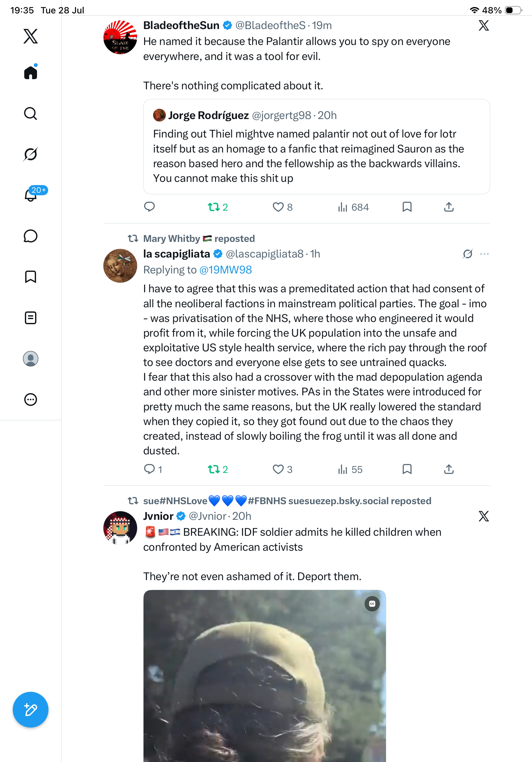This screenshot has height=762, width=532.
Task: Share la scapigliata's post
Action: coord(449,469)
